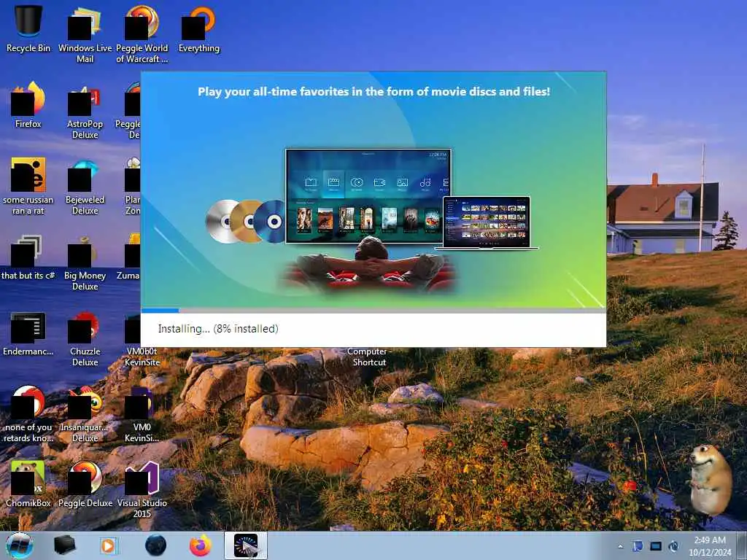Show hidden system tray icons
This screenshot has width=747, height=560.
click(x=620, y=546)
